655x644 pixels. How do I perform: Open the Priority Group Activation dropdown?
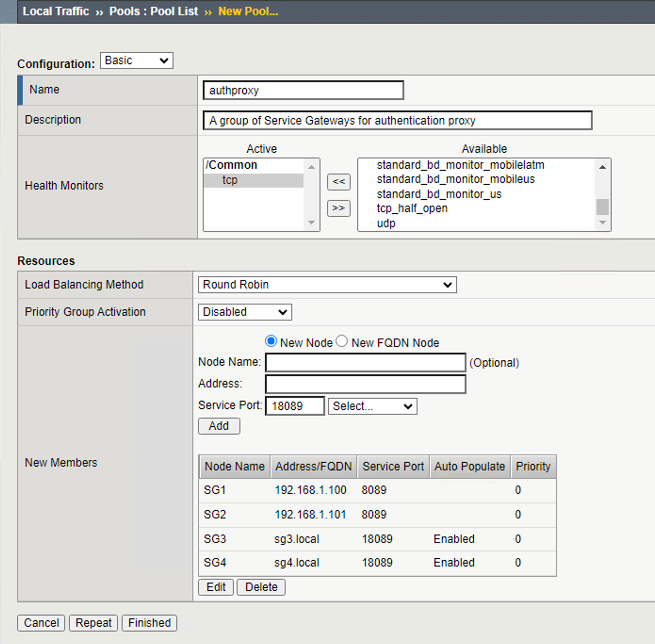click(244, 312)
